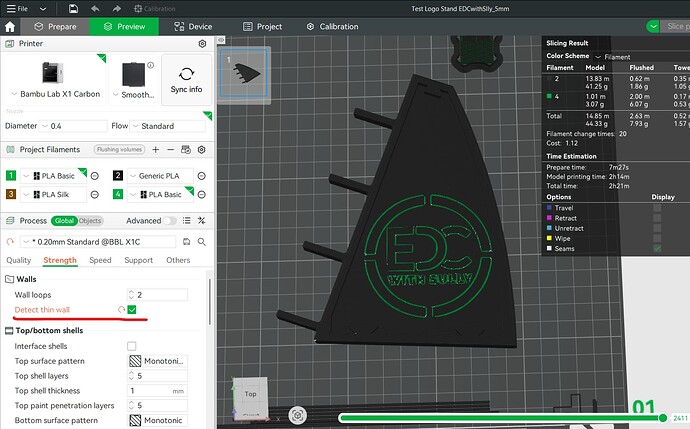Viewport: 690px width, 429px height.
Task: Toggle the Advanced settings switch
Action: (x=170, y=221)
